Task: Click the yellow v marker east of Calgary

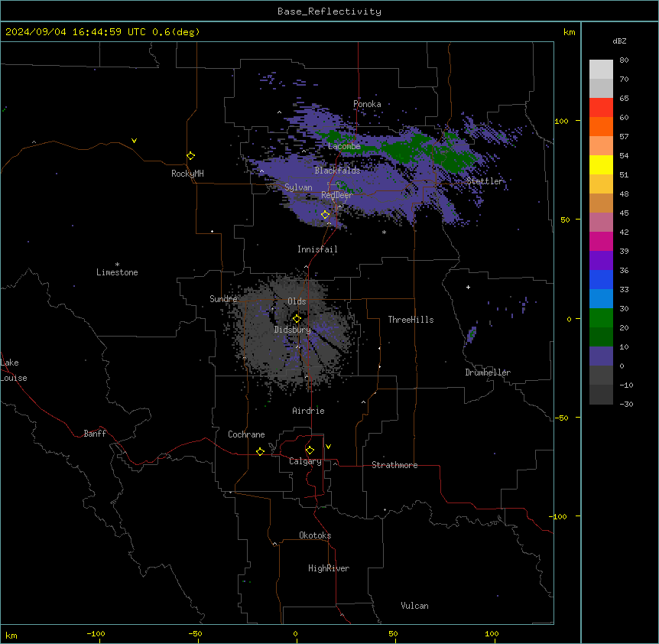Action: tap(328, 447)
